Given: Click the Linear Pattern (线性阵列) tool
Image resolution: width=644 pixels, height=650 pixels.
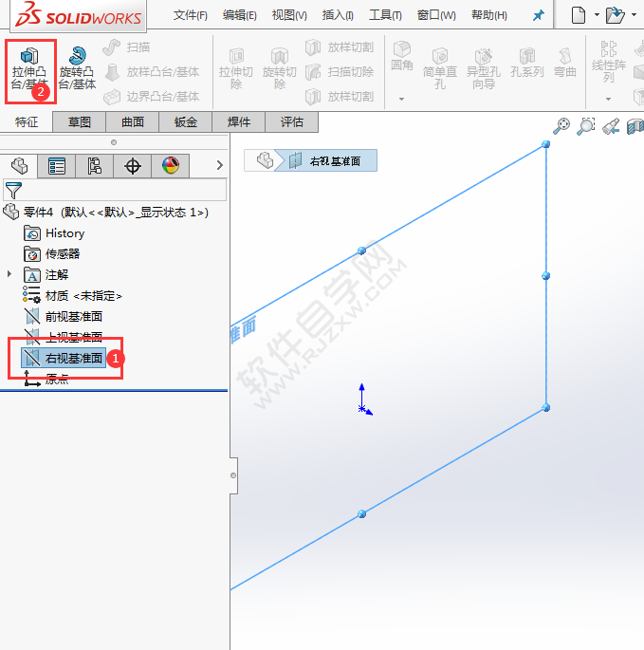Looking at the screenshot, I should 608,62.
